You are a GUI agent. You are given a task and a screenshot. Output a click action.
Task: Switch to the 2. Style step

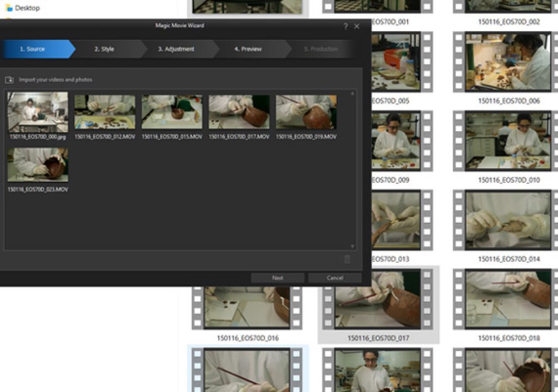coord(108,49)
